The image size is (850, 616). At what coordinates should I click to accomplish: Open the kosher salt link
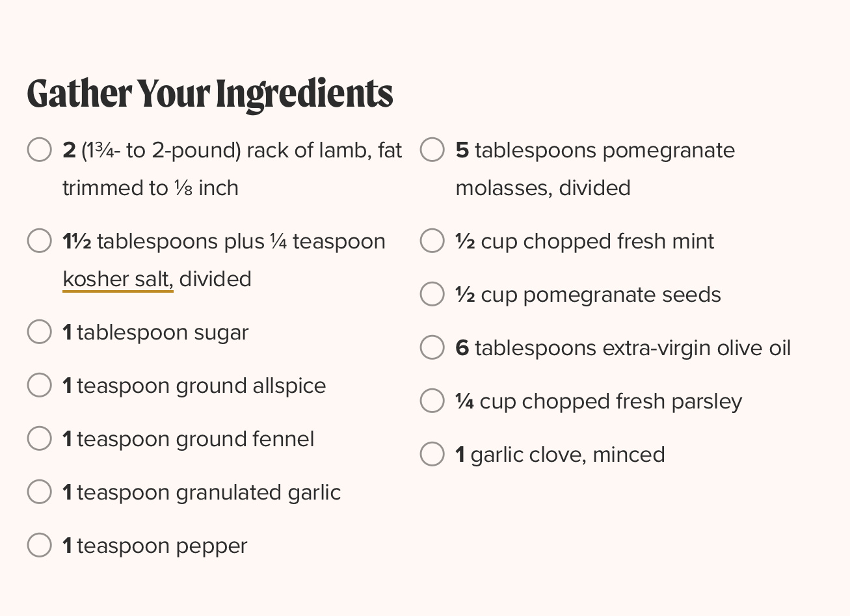118,280
